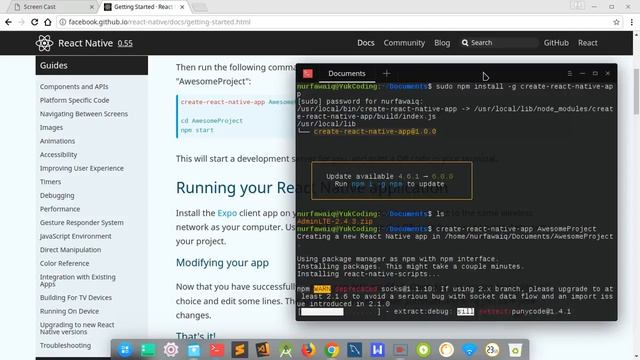Open Improving User Experience guide
640x360 pixels.
82,168
